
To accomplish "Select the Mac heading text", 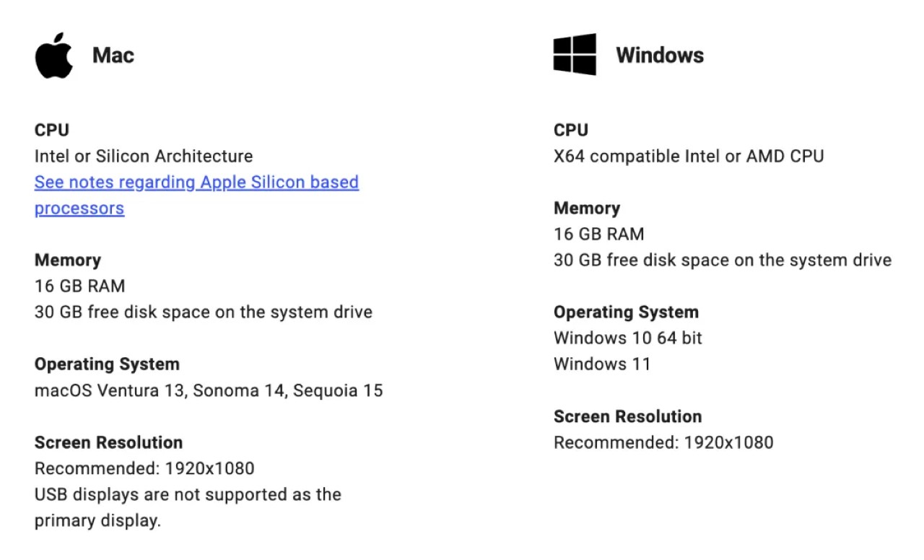I will click(113, 56).
